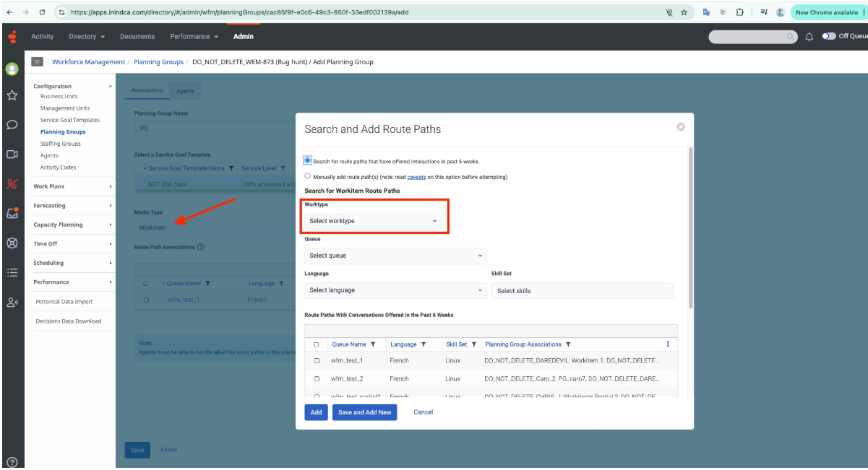Click the Select skills input field
This screenshot has height=470, width=868.
coord(582,291)
